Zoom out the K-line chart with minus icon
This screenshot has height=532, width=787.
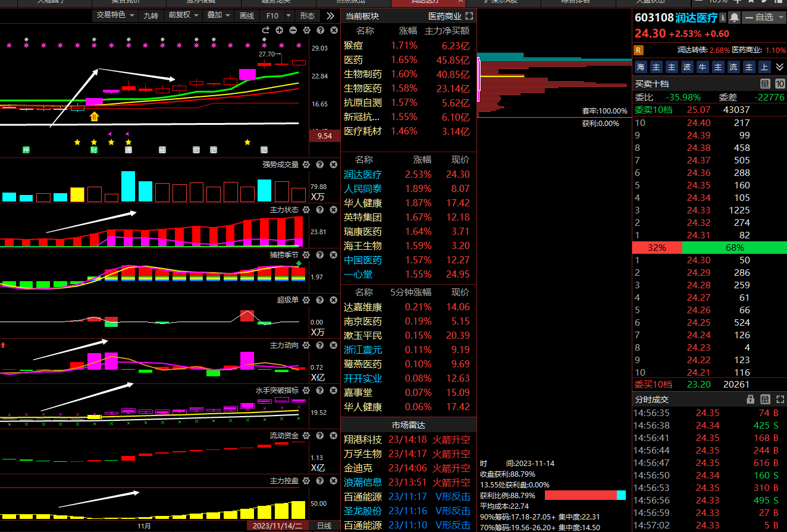pyautogui.click(x=293, y=30)
